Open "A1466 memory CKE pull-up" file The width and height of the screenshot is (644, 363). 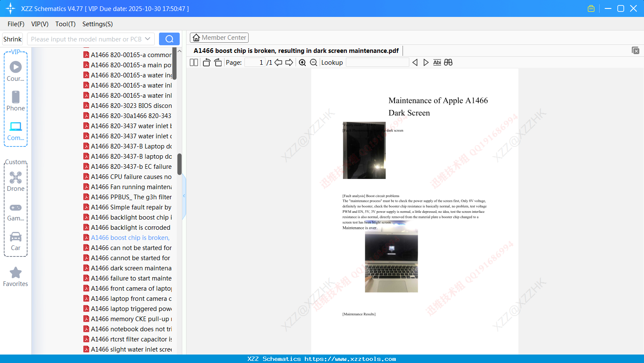[127, 319]
